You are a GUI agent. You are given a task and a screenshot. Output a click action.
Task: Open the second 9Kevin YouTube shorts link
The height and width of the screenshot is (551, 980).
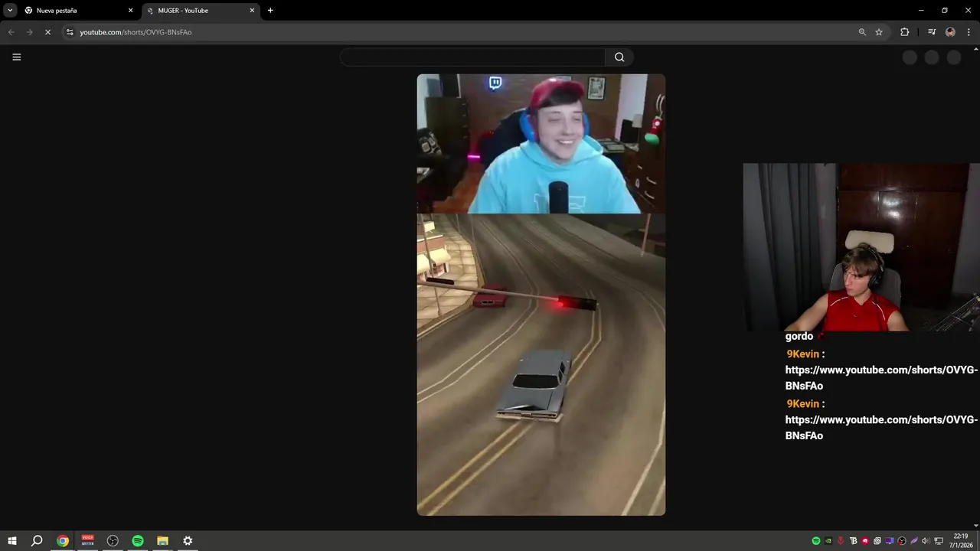[880, 428]
